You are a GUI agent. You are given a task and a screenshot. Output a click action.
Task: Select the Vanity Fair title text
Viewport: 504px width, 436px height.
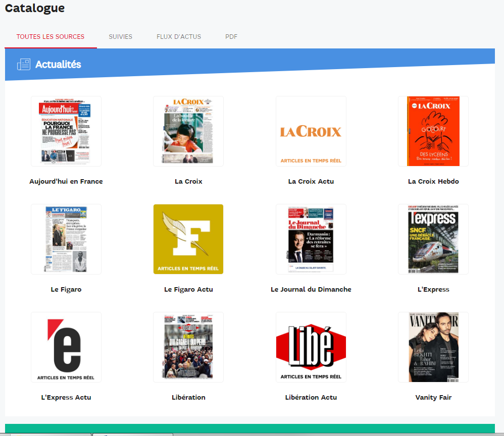point(433,397)
